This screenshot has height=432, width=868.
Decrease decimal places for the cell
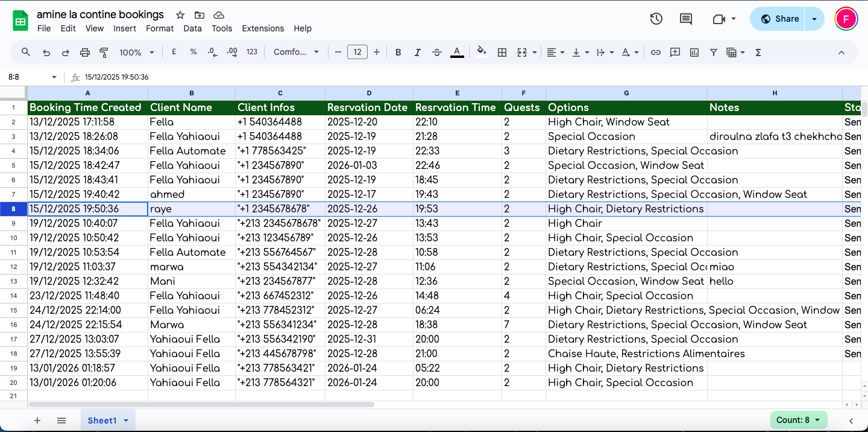[212, 52]
